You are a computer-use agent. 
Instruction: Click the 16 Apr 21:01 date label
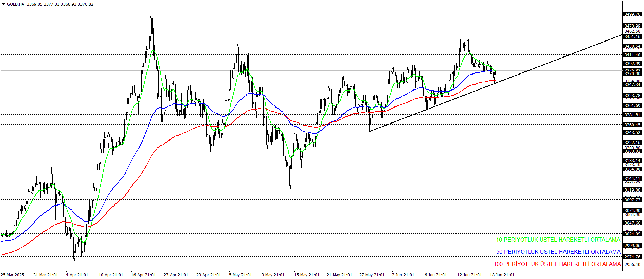click(143, 275)
